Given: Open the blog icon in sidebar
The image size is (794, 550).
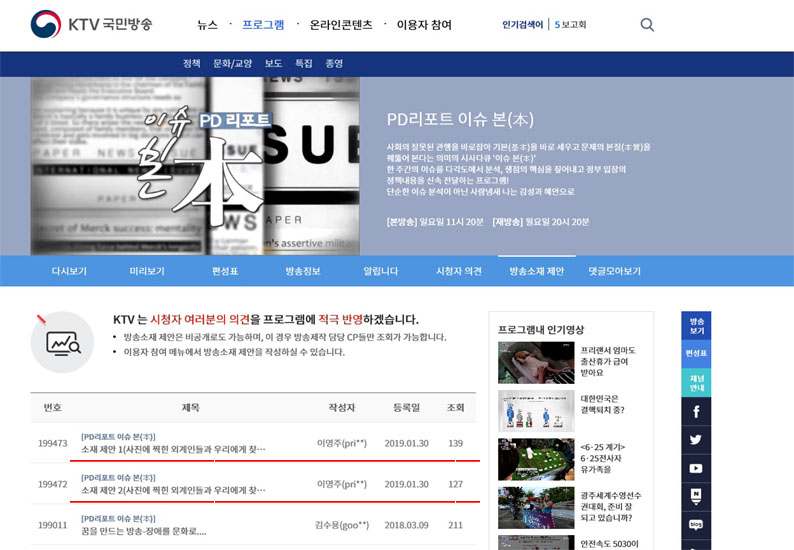Looking at the screenshot, I should pyautogui.click(x=696, y=524).
